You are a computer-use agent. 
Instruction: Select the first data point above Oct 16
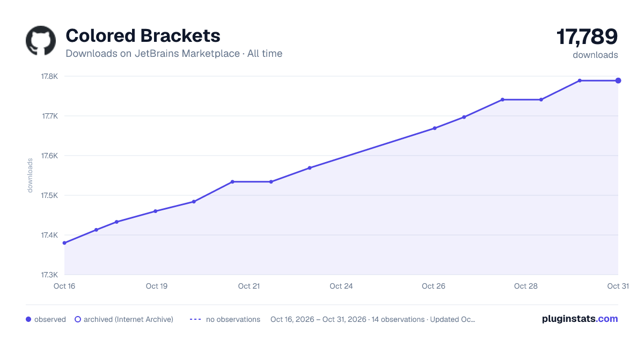coord(64,243)
